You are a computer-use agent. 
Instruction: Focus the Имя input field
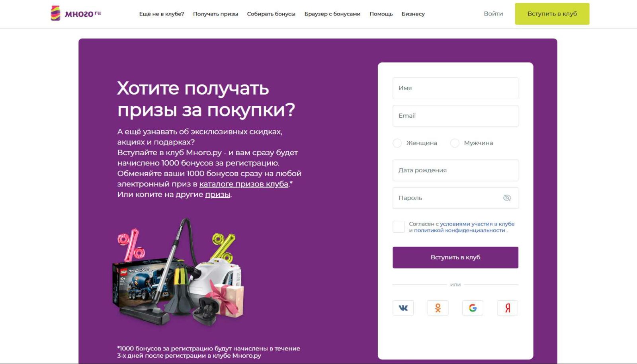[x=455, y=88]
